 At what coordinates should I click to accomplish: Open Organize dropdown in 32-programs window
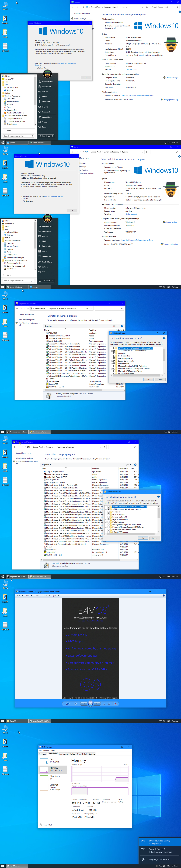coord(46,465)
